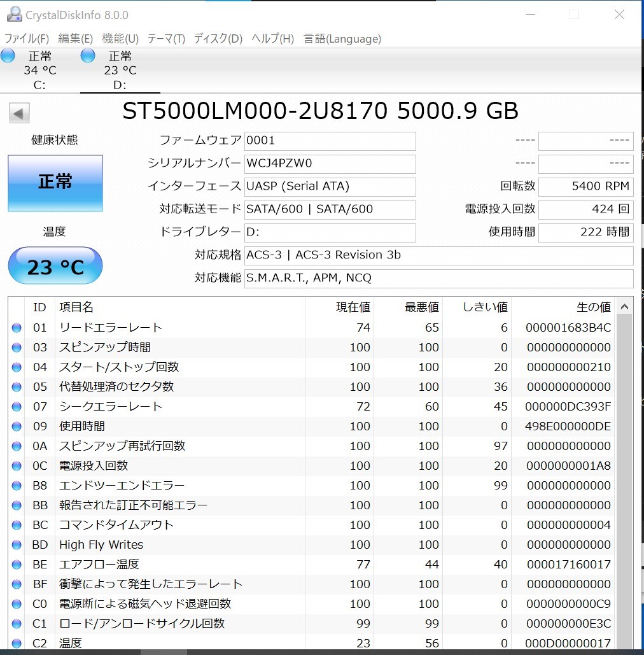Screen dimensions: 644x655
Task: Open the ディスク(D) menu
Action: tap(218, 39)
